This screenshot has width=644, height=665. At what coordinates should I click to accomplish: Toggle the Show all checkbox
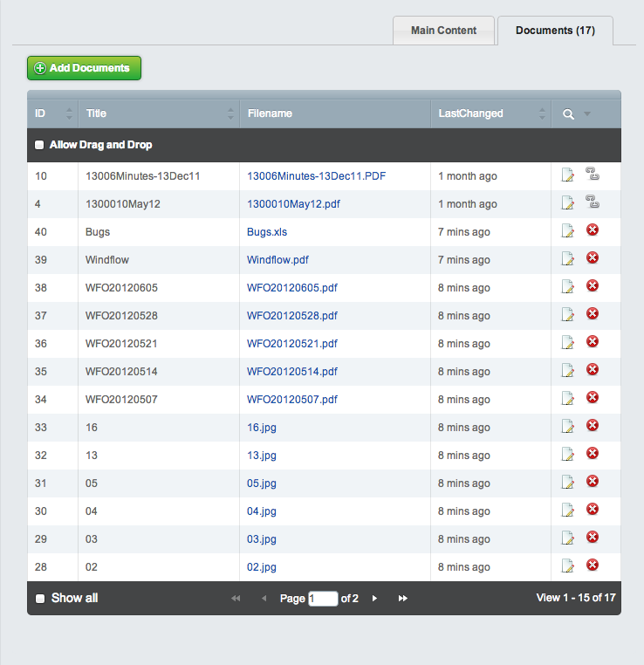coord(39,599)
